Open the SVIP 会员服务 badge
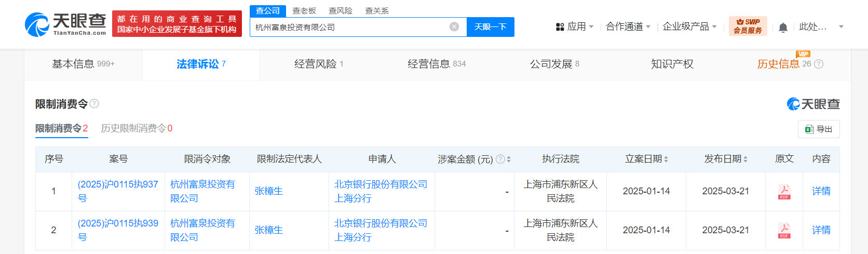The image size is (868, 254). 748,26
